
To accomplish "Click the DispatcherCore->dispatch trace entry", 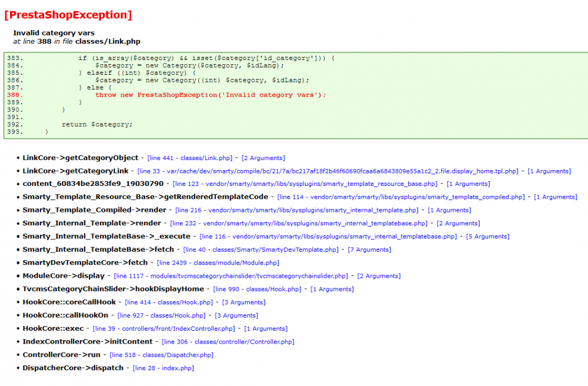I will 73,368.
